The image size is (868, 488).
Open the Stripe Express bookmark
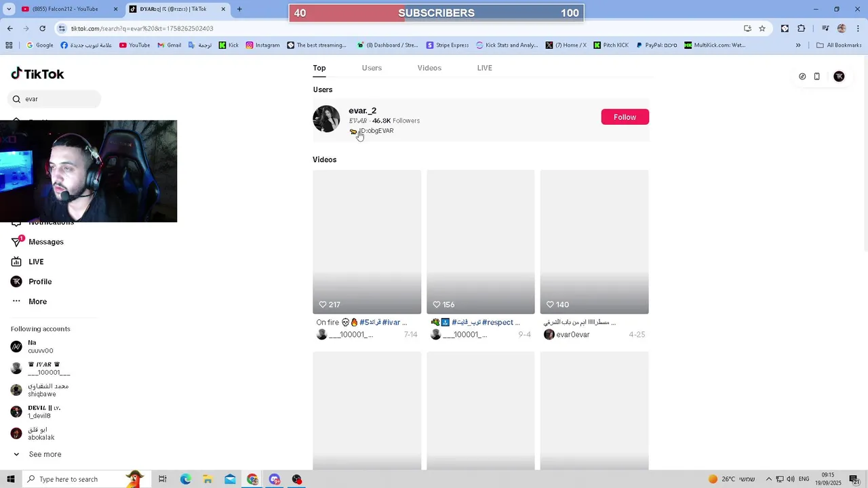point(448,45)
